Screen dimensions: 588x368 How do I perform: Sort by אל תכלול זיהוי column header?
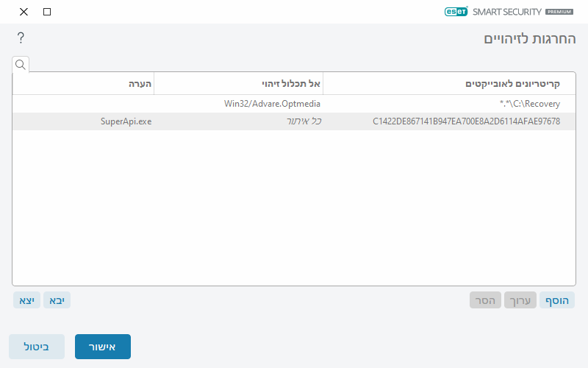click(x=238, y=83)
